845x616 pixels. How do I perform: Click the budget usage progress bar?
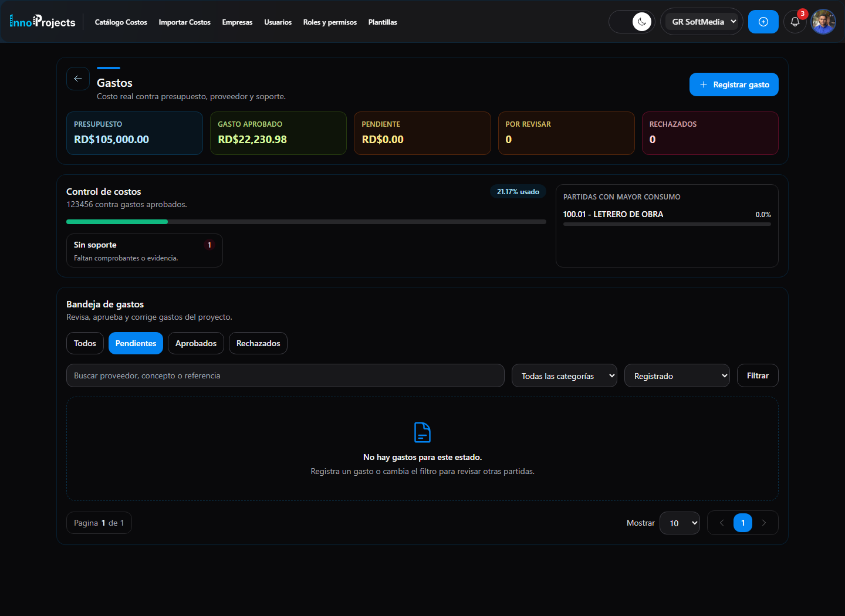306,222
